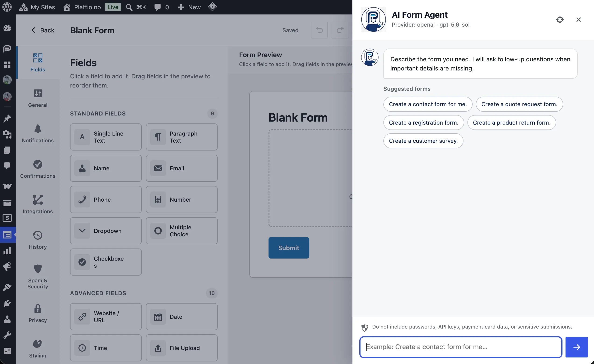Add a Date field

[181, 317]
